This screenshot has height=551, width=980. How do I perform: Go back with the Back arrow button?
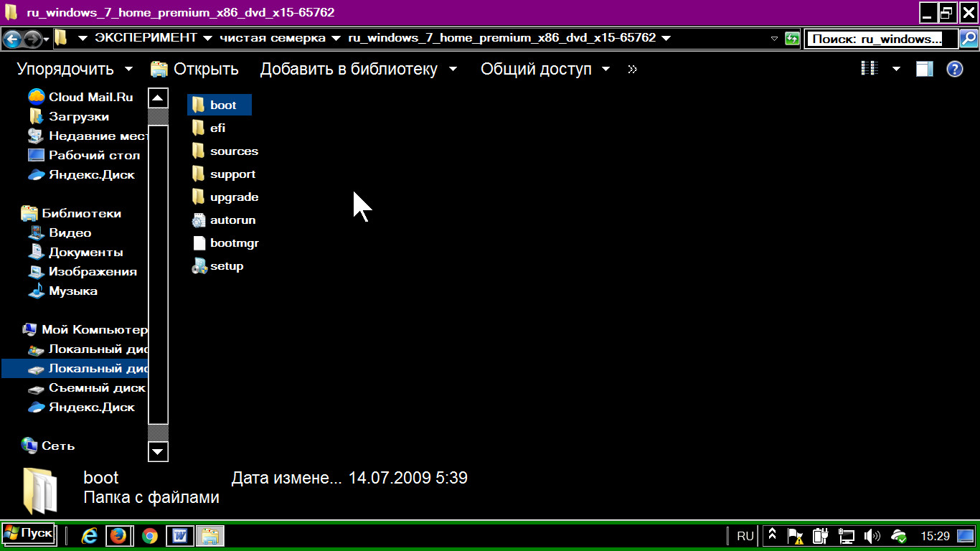[12, 39]
